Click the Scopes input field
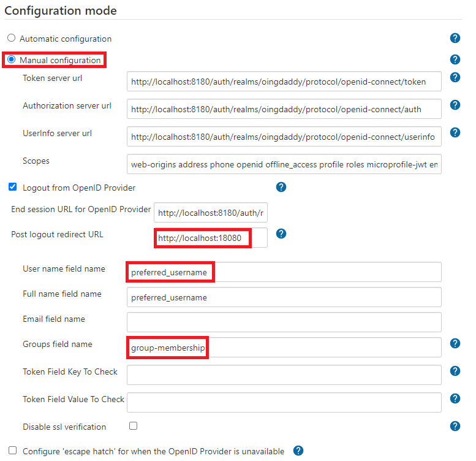The width and height of the screenshot is (476, 461). point(284,164)
